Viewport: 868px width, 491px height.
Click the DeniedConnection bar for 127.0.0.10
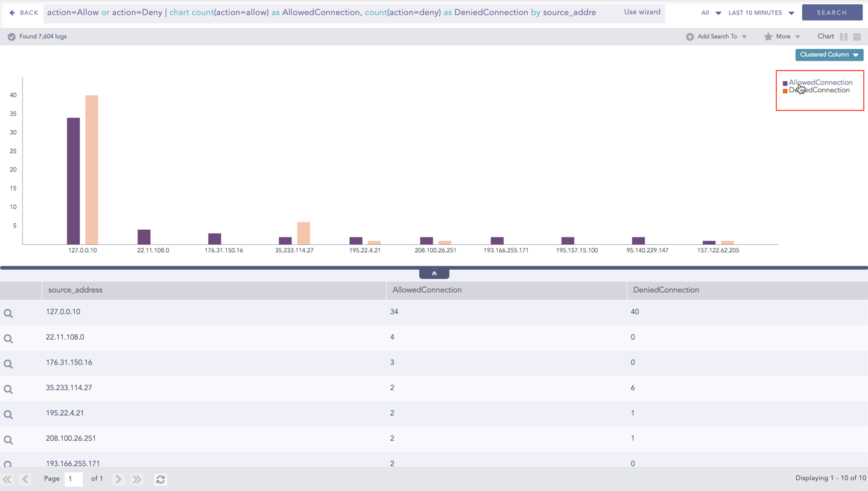point(92,169)
